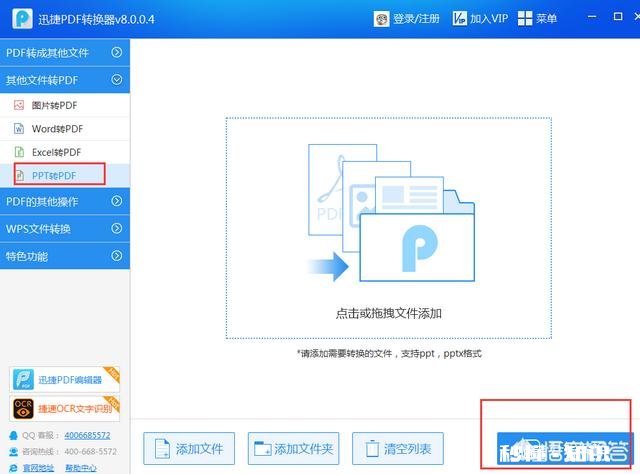
Task: Click the Word document icon
Action: coord(19,129)
